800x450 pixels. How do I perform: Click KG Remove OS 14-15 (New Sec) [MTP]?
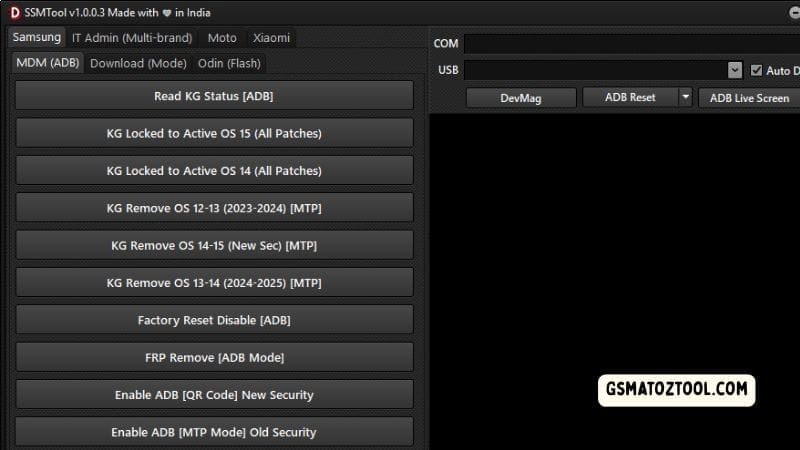[x=214, y=245]
